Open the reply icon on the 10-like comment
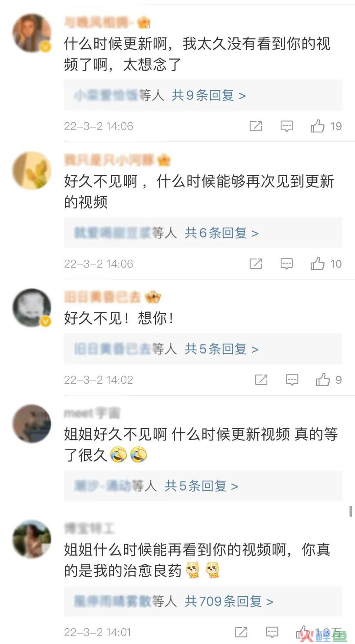 (x=287, y=264)
